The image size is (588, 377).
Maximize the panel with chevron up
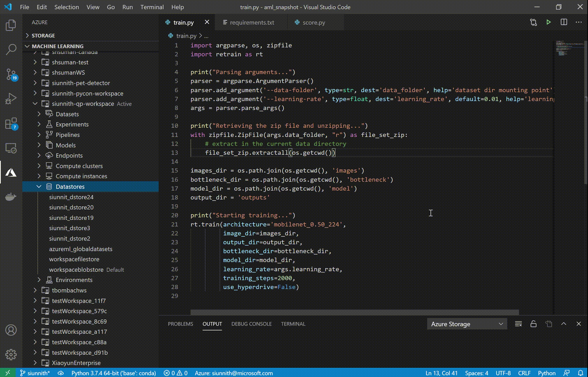pyautogui.click(x=564, y=324)
